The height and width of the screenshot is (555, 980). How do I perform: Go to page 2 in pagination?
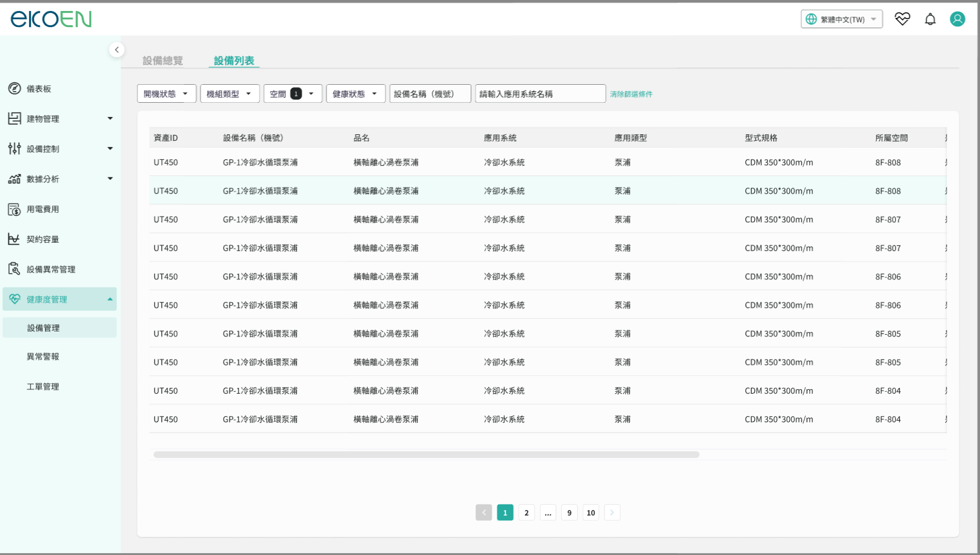coord(526,513)
